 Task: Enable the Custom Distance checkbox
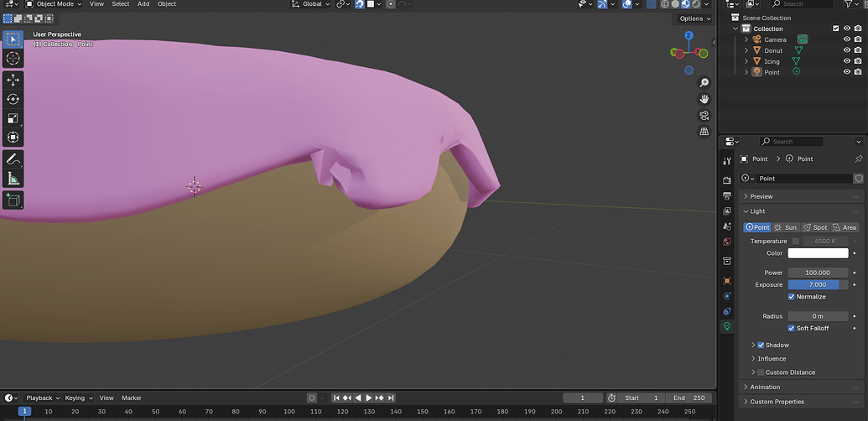pos(761,372)
